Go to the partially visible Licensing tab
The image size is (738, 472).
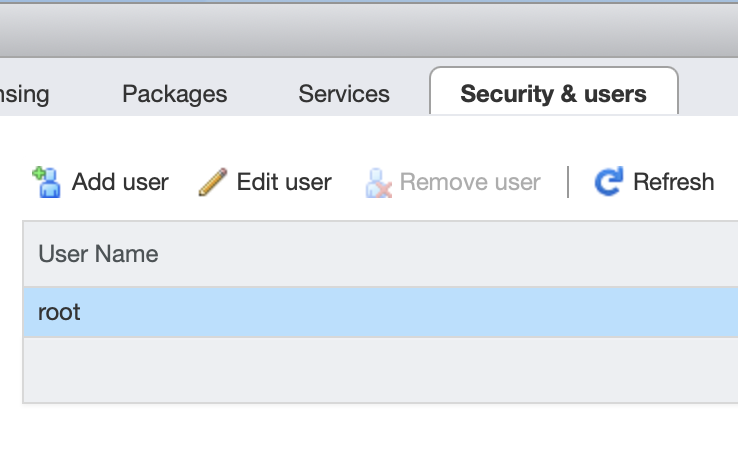point(25,94)
